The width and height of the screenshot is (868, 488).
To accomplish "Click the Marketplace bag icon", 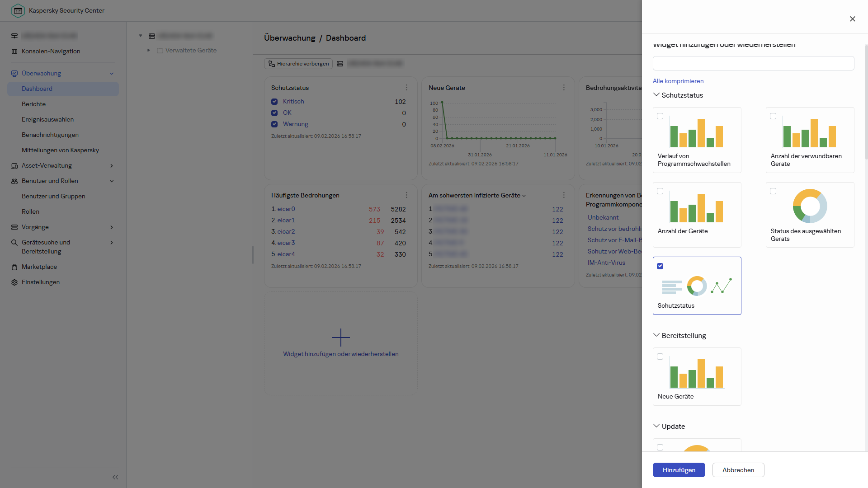I will tap(14, 267).
